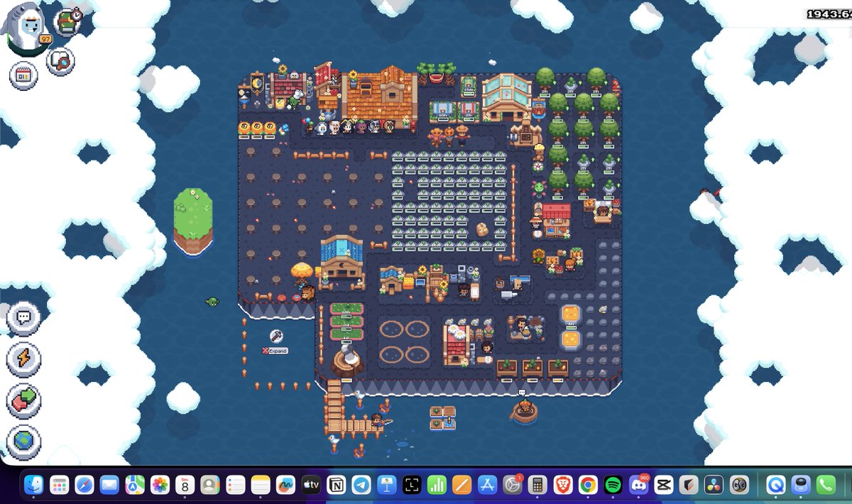This screenshot has width=852, height=504.
Task: Click the turtle swimming in the water
Action: coord(212,302)
